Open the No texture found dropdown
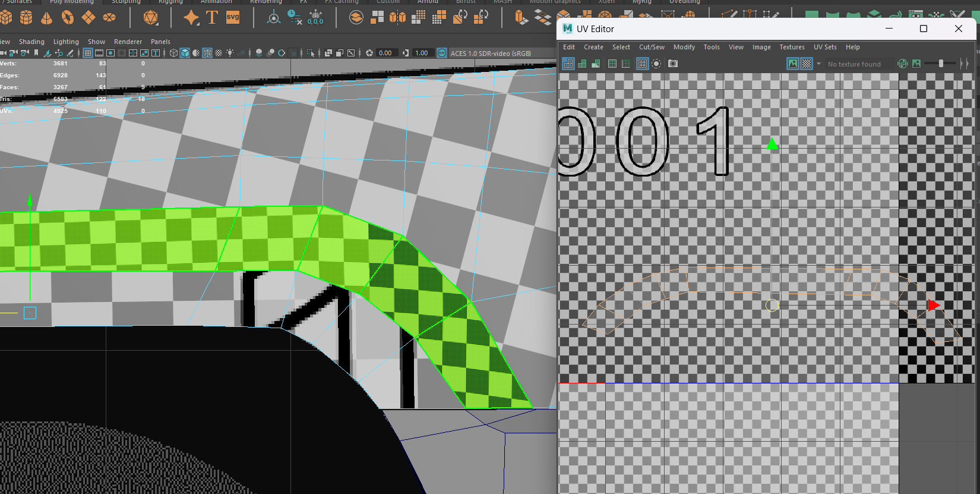Viewport: 980px width, 494px height. [x=854, y=64]
